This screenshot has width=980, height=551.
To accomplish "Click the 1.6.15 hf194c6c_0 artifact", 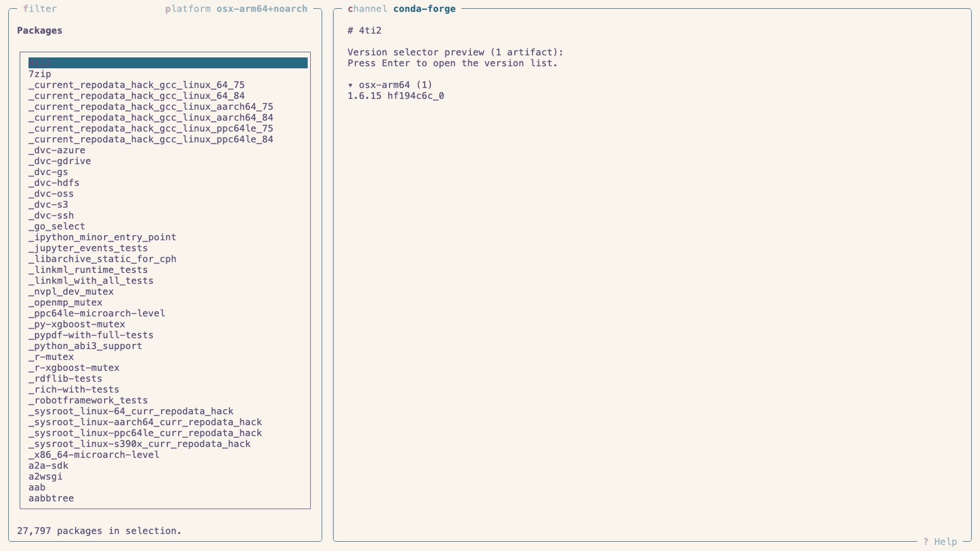I will (x=396, y=95).
